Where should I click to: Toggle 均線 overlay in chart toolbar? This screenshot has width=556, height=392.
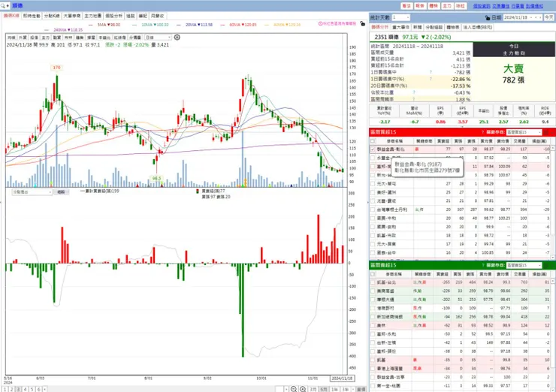pyautogui.click(x=11, y=38)
